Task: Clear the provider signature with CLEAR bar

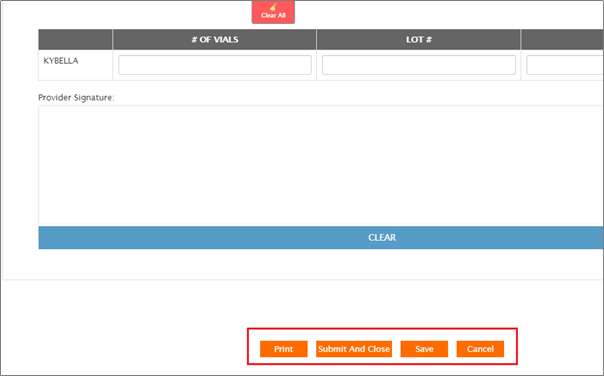Action: (x=321, y=237)
